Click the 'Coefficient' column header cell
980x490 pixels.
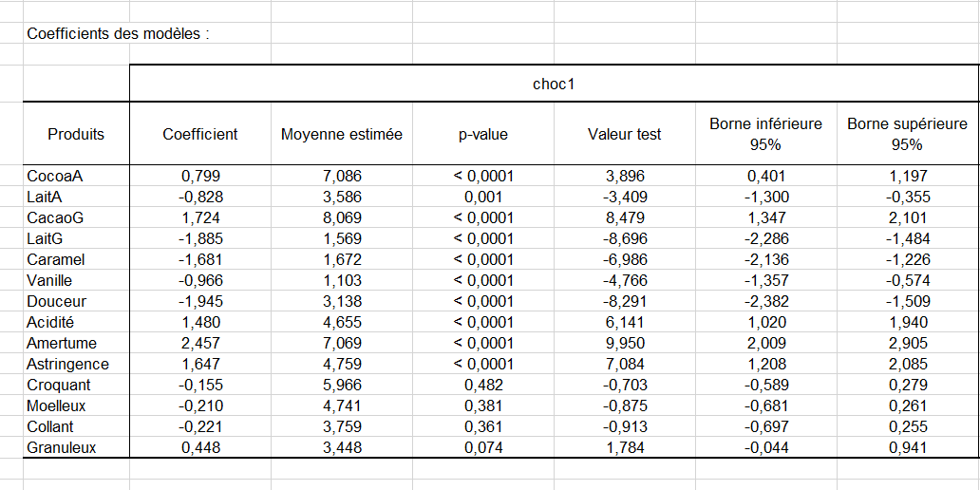point(200,134)
